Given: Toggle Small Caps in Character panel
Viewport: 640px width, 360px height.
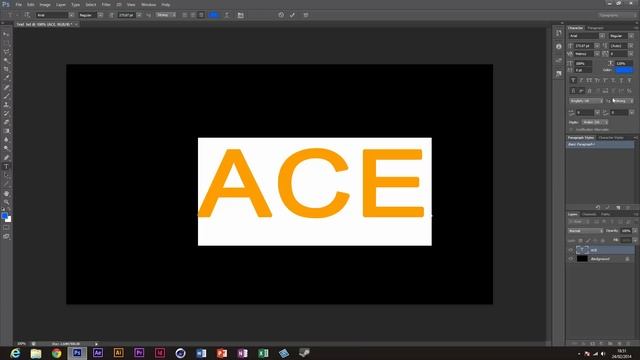Looking at the screenshot, I should [x=597, y=80].
